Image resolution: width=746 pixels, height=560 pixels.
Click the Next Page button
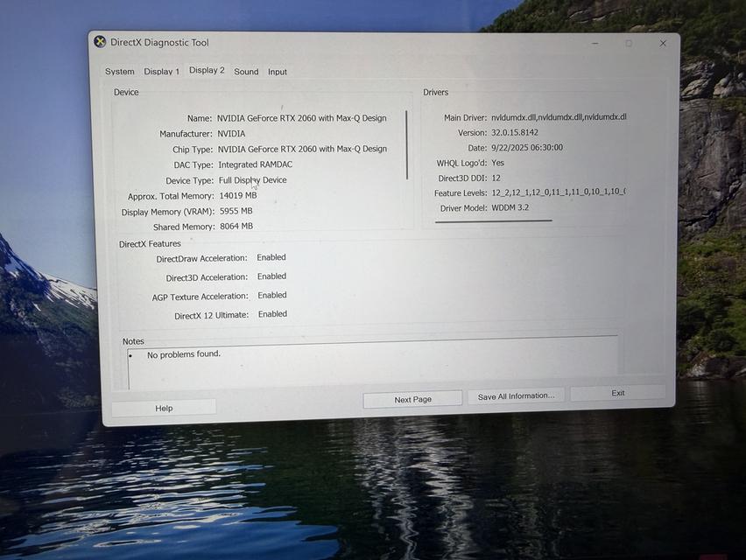(412, 399)
